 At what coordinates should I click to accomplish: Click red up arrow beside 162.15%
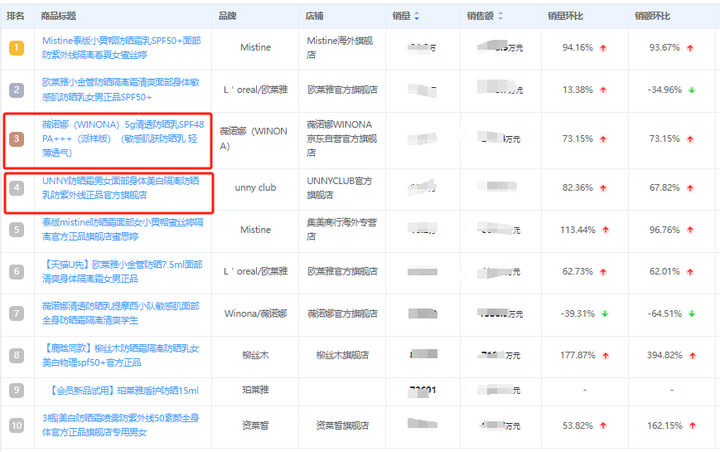tap(692, 426)
